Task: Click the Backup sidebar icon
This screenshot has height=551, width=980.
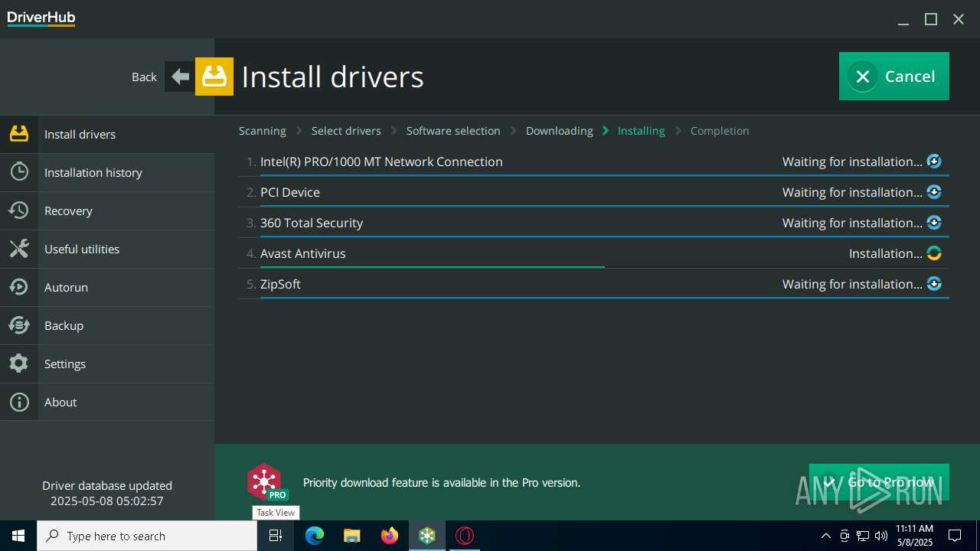Action: click(x=19, y=325)
